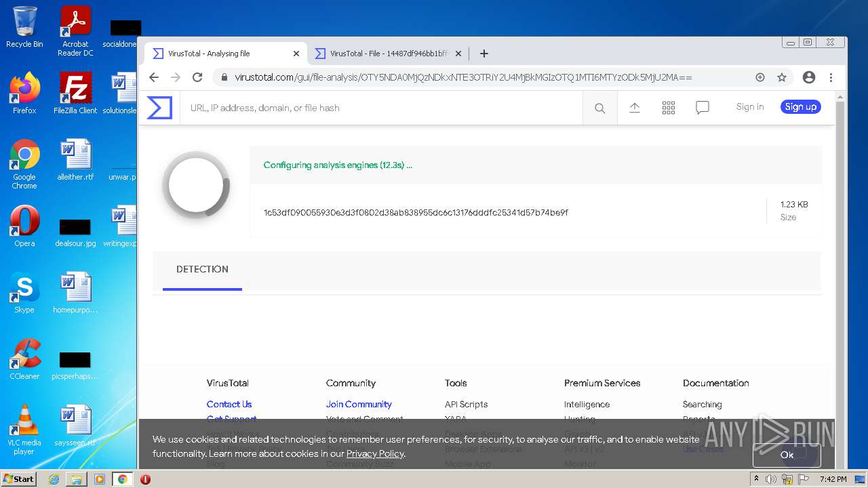Open Chrome profile avatar icon

click(808, 77)
